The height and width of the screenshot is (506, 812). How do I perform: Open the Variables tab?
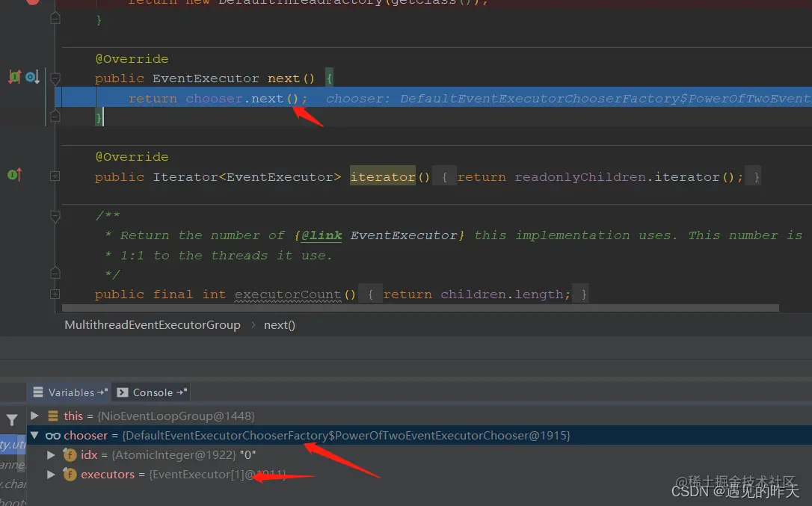click(70, 392)
